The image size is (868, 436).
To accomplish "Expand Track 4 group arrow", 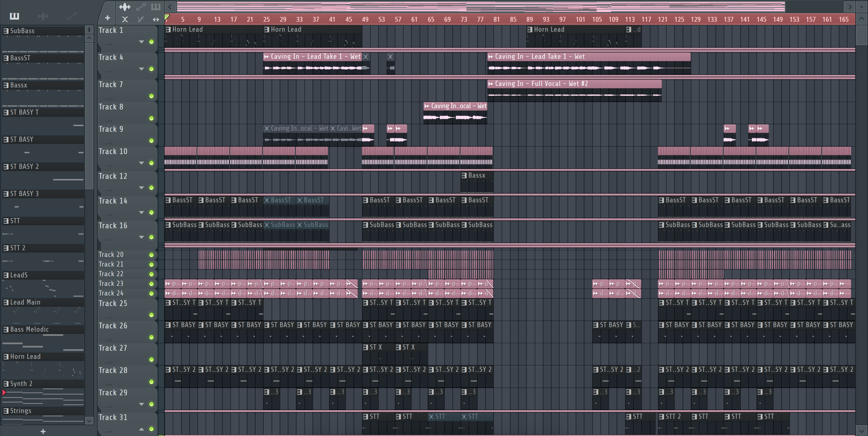I will [x=142, y=69].
